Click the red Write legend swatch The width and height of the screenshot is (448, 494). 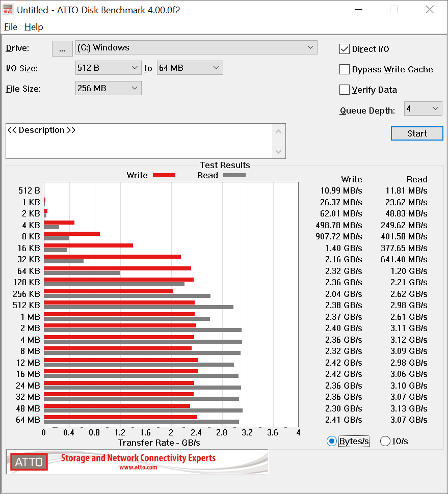(x=164, y=176)
